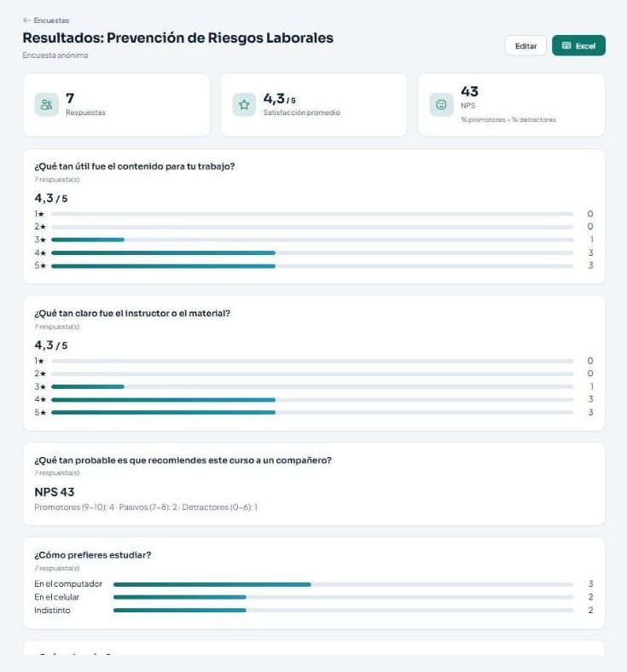This screenshot has width=627, height=672.
Task: Click the question '¿Qué tan probable es que recomiendes este curso a un compañero?'
Action: (183, 461)
